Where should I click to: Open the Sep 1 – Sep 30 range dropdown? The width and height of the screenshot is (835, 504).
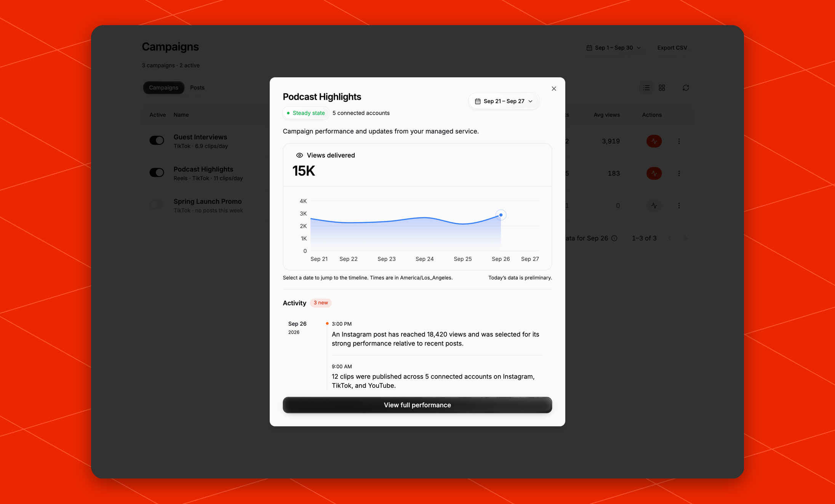click(x=613, y=48)
